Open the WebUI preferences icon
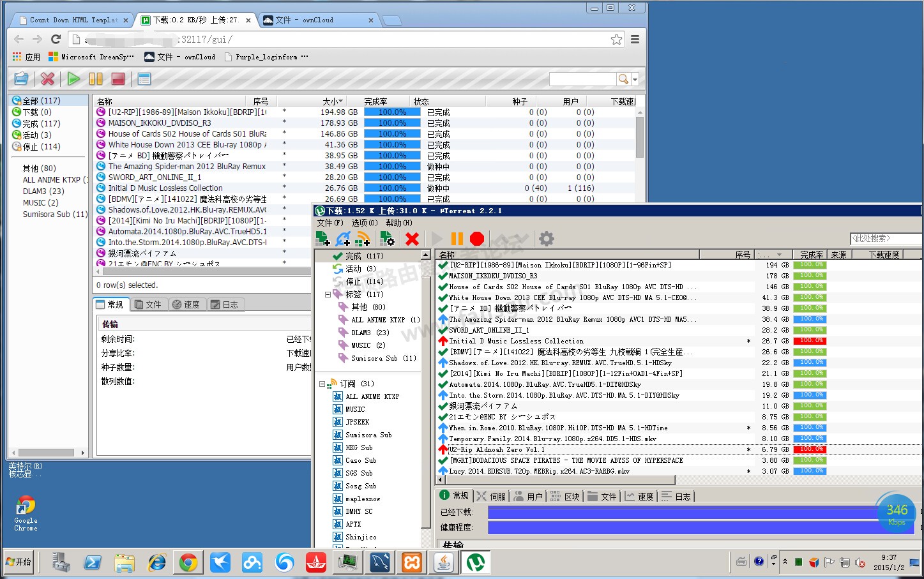Viewport: 924px width, 579px height. click(144, 79)
